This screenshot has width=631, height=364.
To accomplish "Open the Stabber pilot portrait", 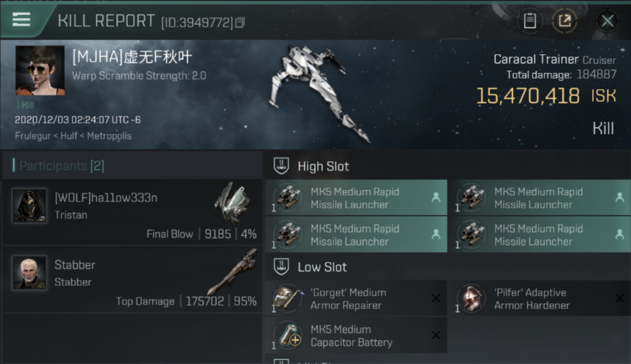I will 30,273.
